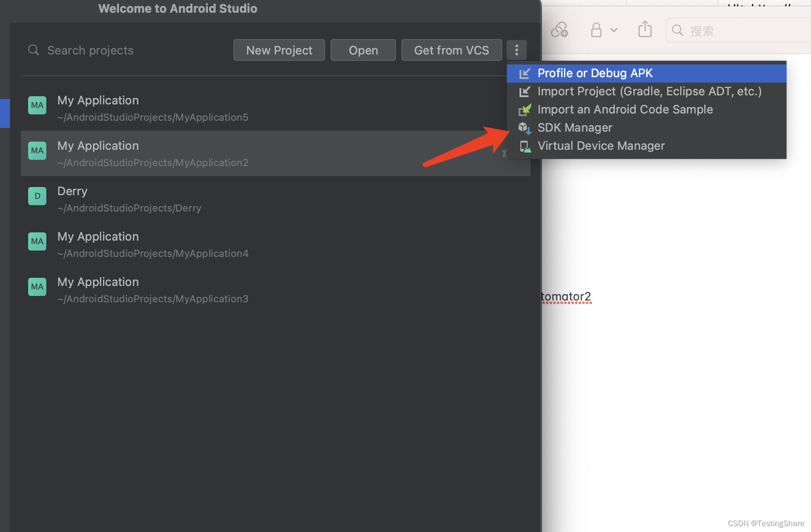Click the D avatar for Derry project
The image size is (811, 532).
tap(37, 196)
